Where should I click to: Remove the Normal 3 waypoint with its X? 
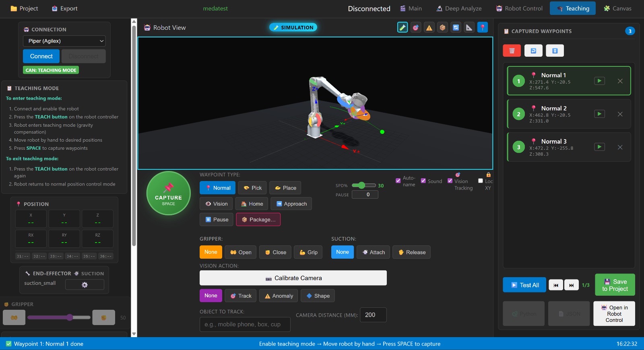click(x=620, y=147)
